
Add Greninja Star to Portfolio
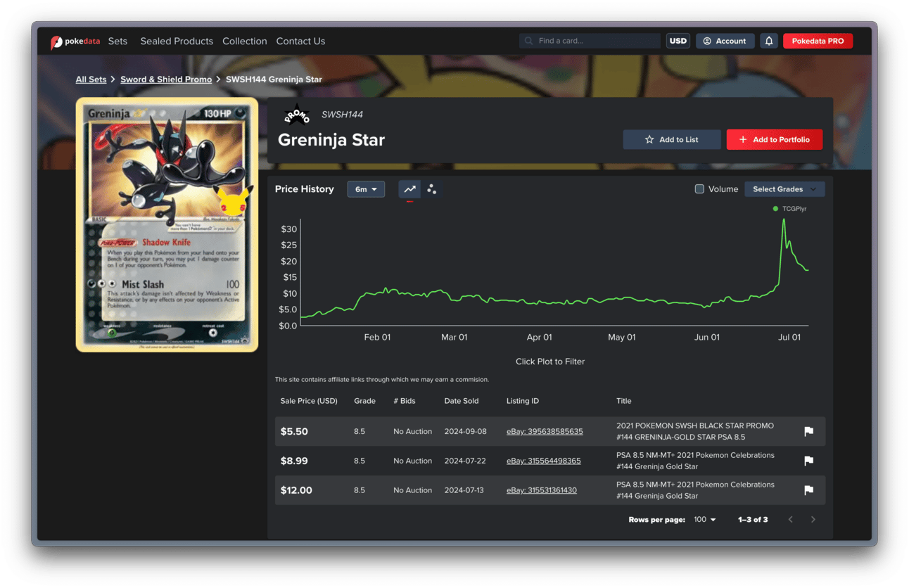775,139
